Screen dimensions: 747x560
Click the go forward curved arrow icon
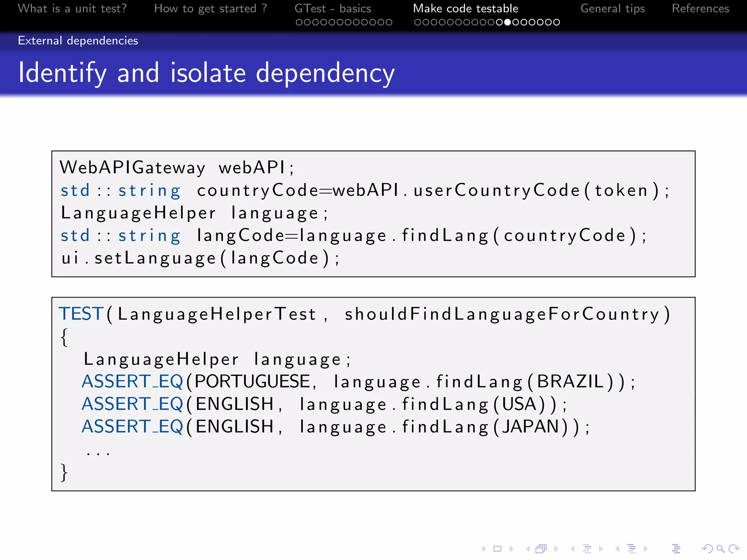pos(734,549)
